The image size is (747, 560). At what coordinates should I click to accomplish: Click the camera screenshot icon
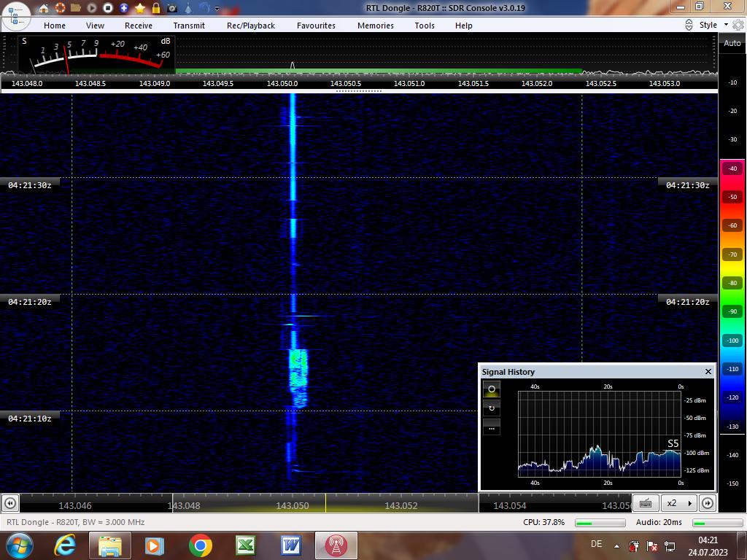pyautogui.click(x=172, y=8)
